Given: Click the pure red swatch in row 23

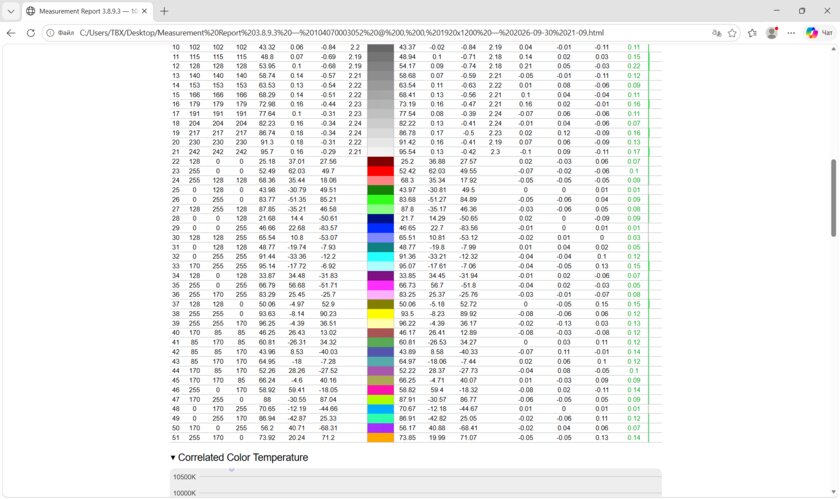Looking at the screenshot, I should [x=380, y=171].
